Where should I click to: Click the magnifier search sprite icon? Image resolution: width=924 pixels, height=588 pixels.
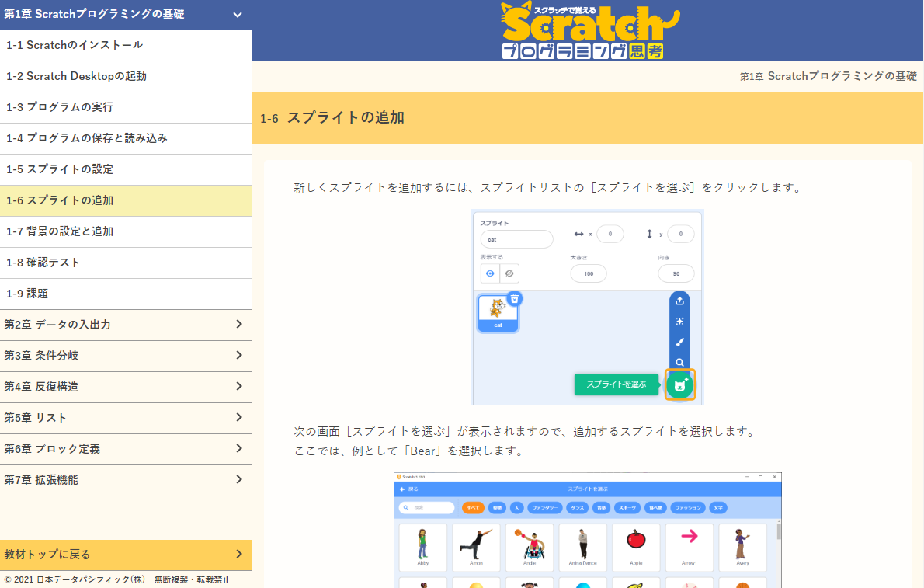pos(679,362)
